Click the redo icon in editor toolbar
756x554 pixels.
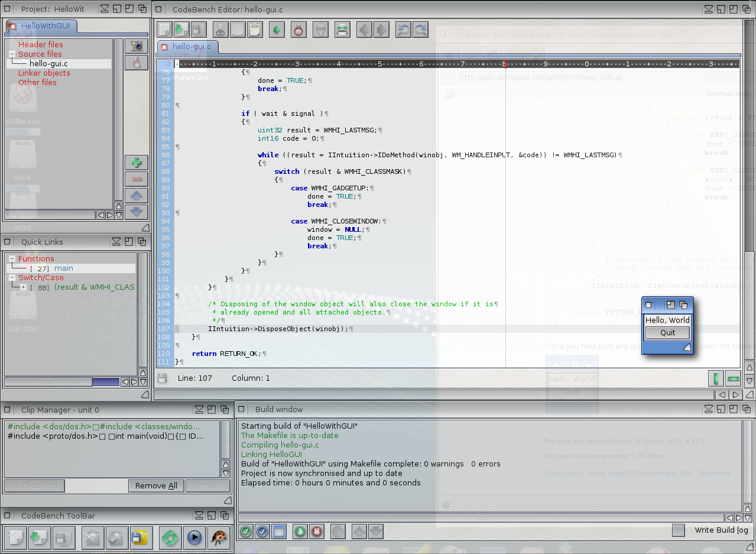pyautogui.click(x=420, y=29)
